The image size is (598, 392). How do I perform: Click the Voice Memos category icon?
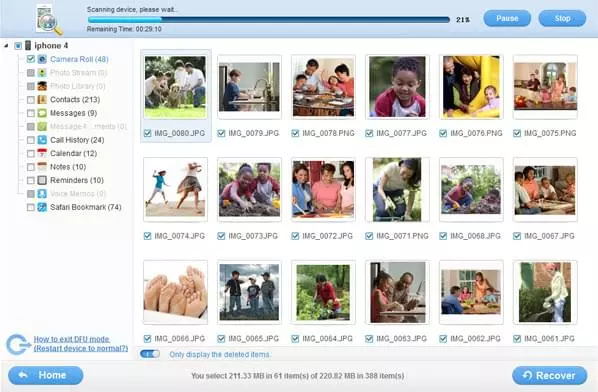(x=42, y=194)
